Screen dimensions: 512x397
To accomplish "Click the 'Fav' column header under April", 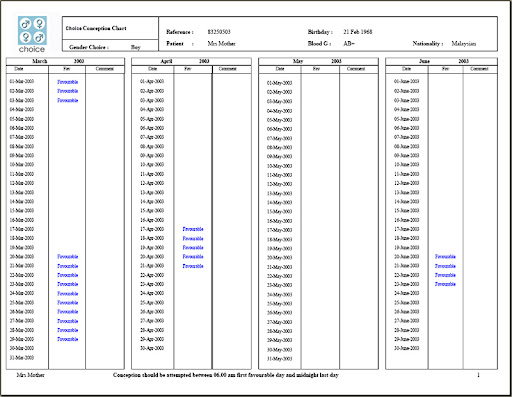I will (188, 69).
